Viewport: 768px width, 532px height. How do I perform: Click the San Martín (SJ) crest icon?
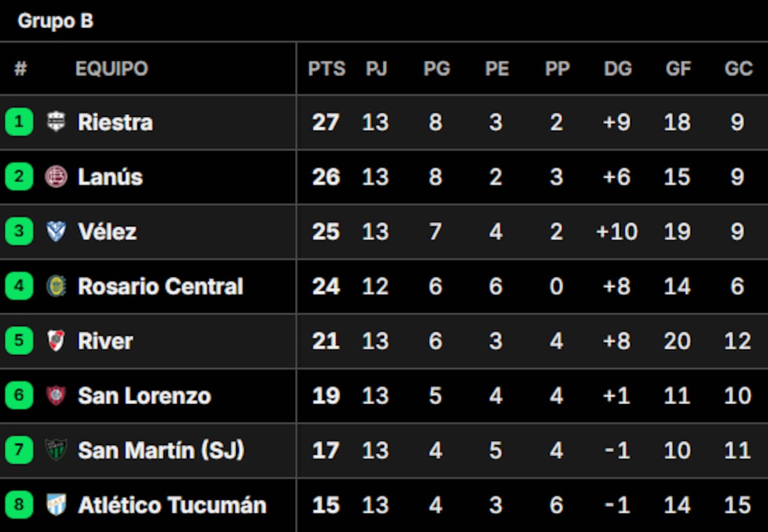56,450
